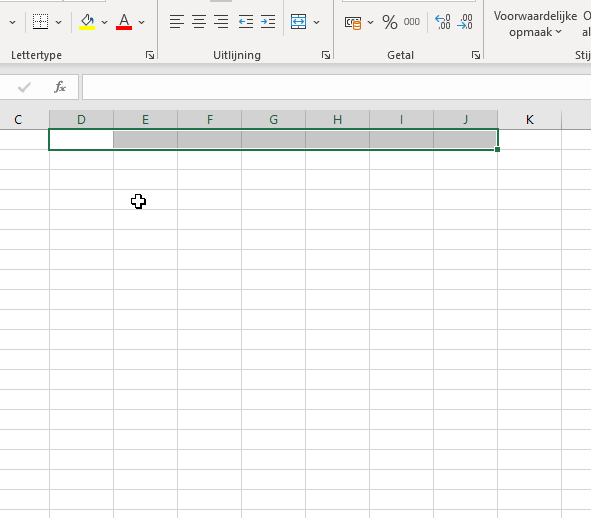Decrease indent
591x518 pixels.
coord(246,21)
